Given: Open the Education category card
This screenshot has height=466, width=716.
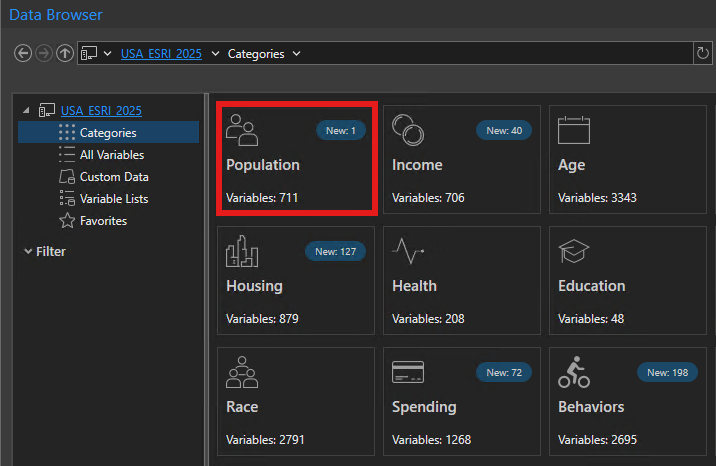Looking at the screenshot, I should [628, 280].
